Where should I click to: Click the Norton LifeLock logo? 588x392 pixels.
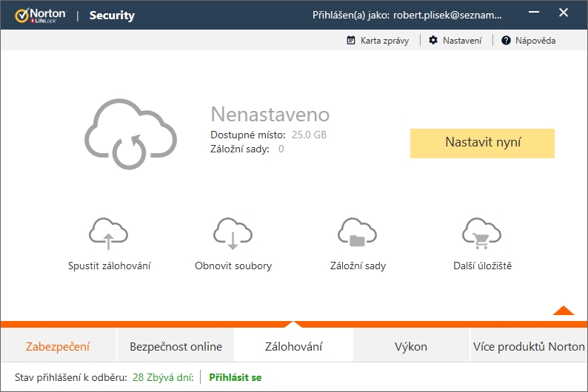pos(40,15)
